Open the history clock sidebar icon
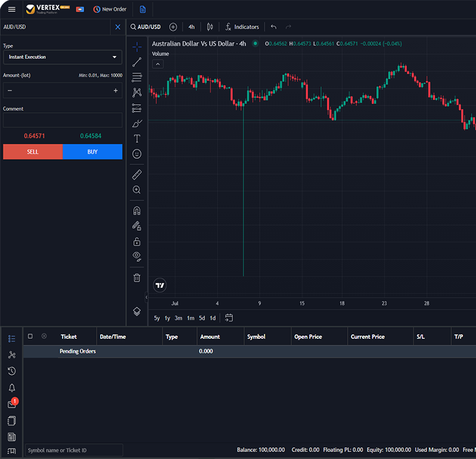The height and width of the screenshot is (459, 476). [x=12, y=371]
